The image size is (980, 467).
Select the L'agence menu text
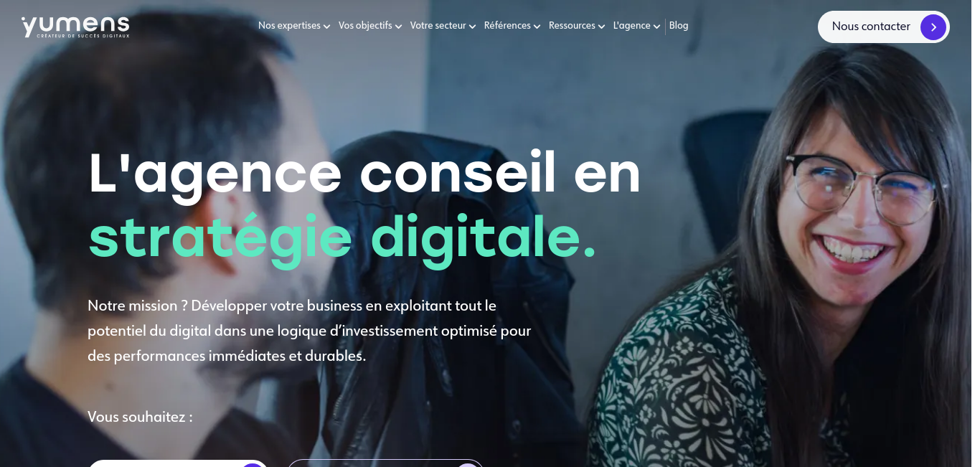click(631, 26)
